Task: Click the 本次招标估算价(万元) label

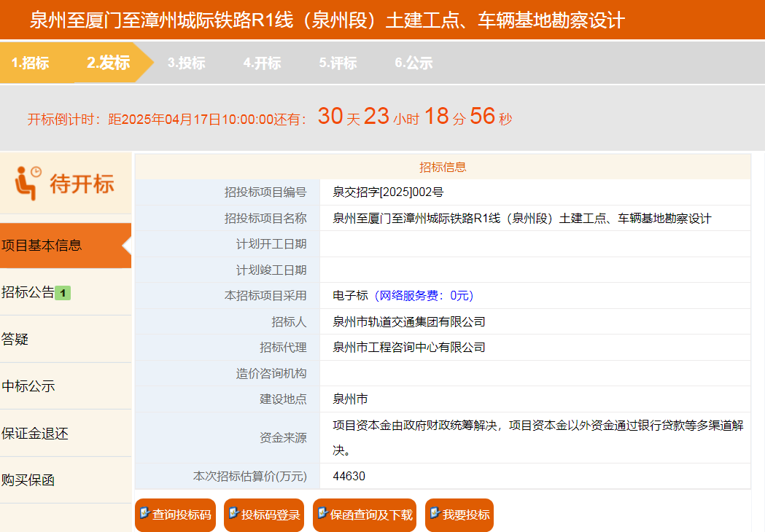Action: [x=250, y=477]
